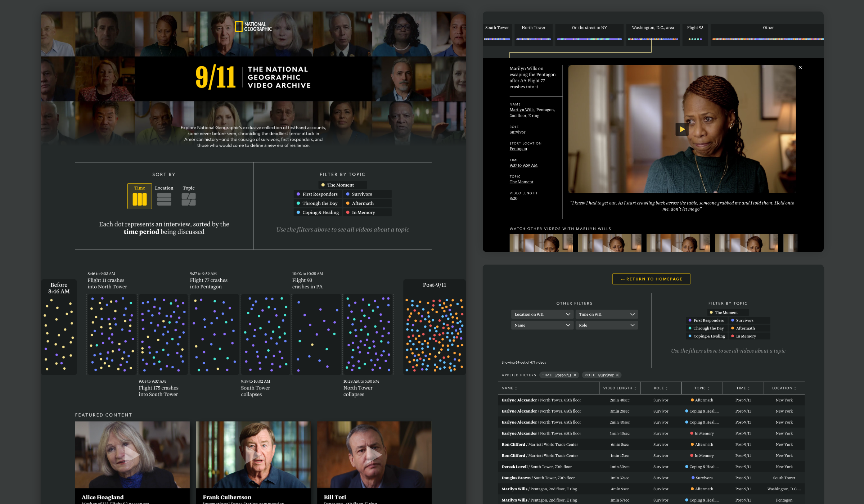This screenshot has width=864, height=504.
Task: Follow the Survivor role link
Action: coord(517,132)
